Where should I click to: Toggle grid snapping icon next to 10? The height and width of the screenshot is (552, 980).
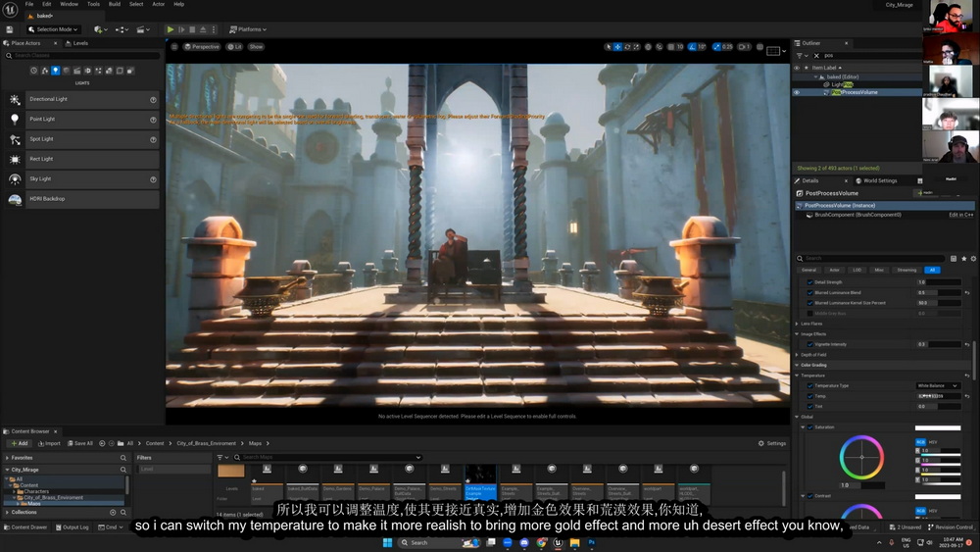click(x=671, y=47)
